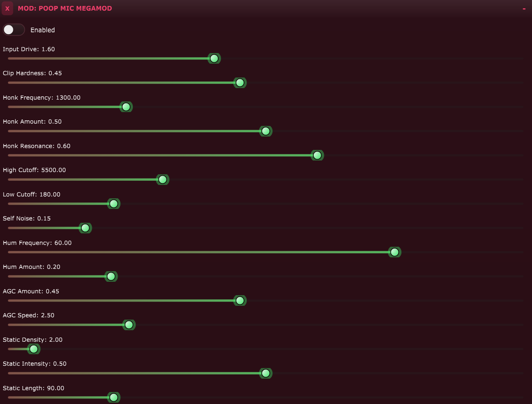The image size is (532, 404).
Task: Click the Hum Frequency slider handle
Action: pyautogui.click(x=395, y=252)
